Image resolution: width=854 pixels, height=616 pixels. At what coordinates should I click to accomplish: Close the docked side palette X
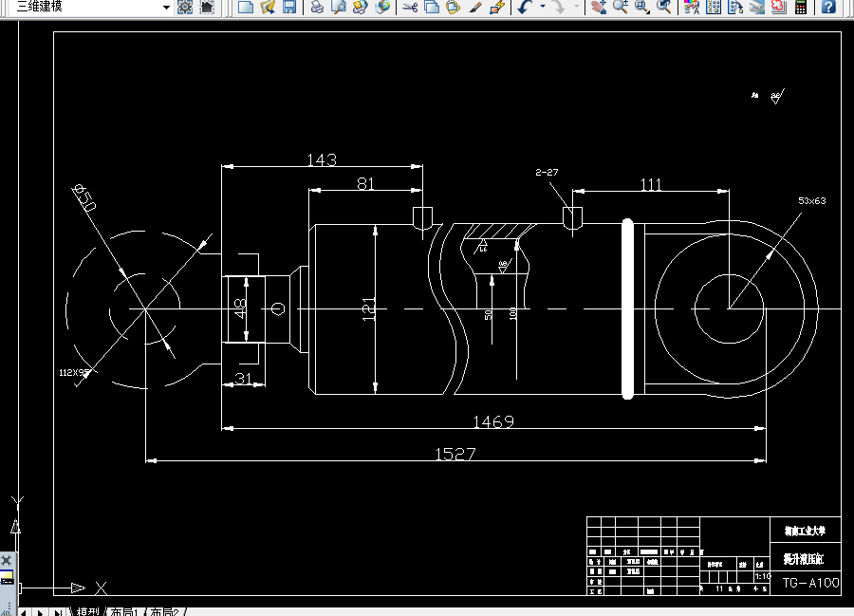pyautogui.click(x=6, y=559)
